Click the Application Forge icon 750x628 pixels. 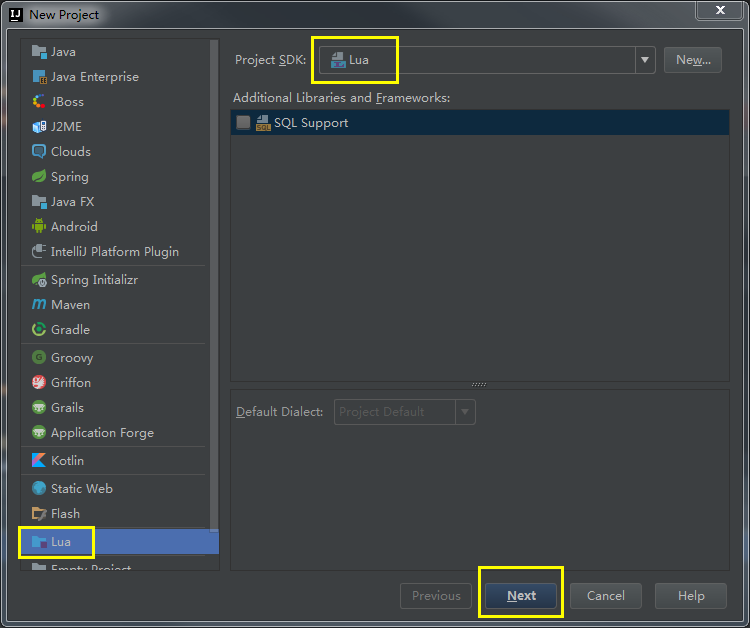39,432
